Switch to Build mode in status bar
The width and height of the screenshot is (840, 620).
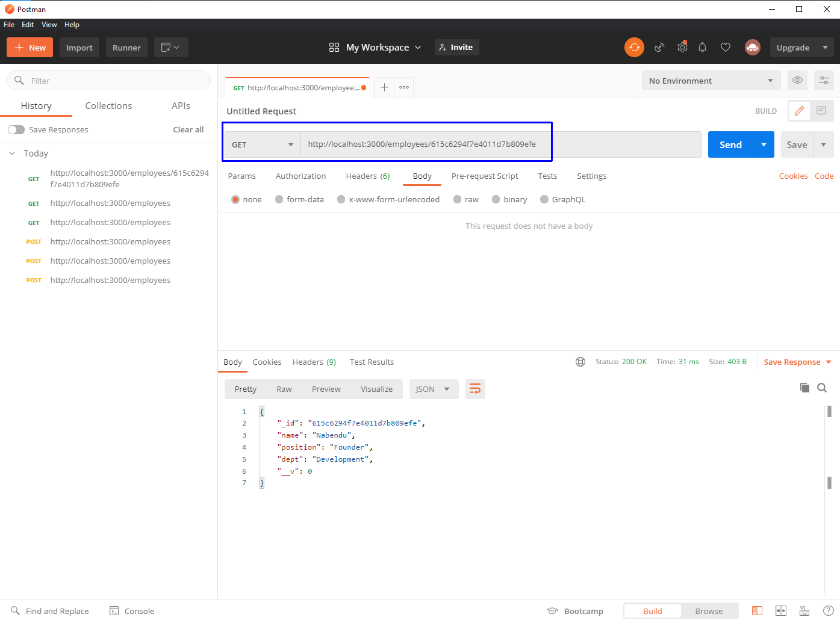[x=653, y=611]
